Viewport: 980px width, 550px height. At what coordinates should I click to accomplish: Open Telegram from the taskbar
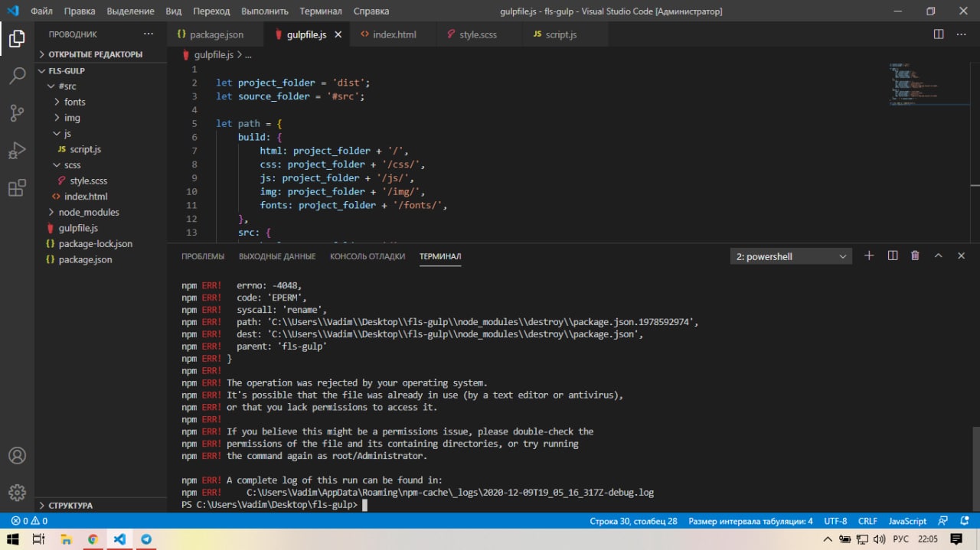point(145,539)
